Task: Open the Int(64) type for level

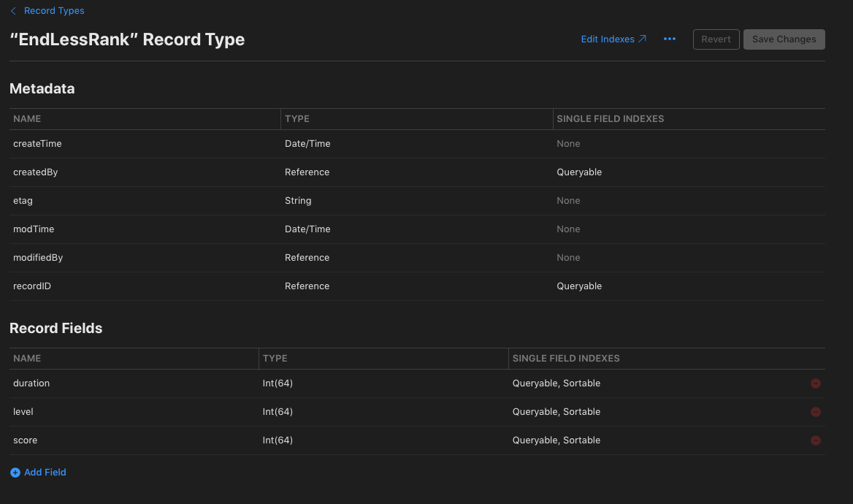Action: (x=278, y=411)
